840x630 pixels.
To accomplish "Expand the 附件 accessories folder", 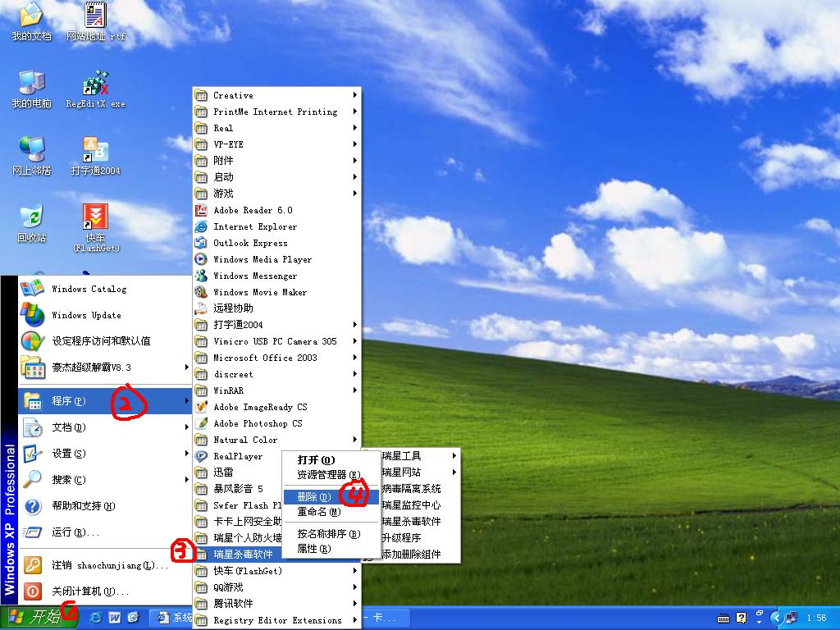I will coord(276,161).
